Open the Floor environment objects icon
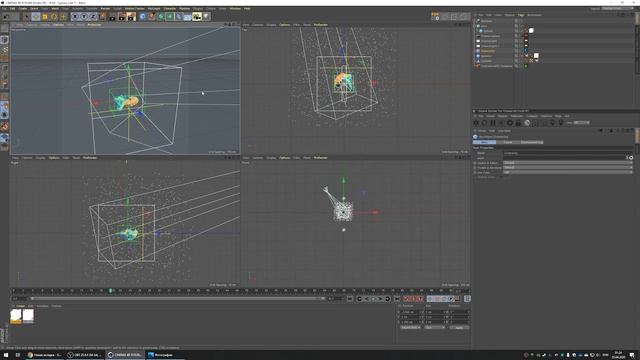 tap(188, 17)
